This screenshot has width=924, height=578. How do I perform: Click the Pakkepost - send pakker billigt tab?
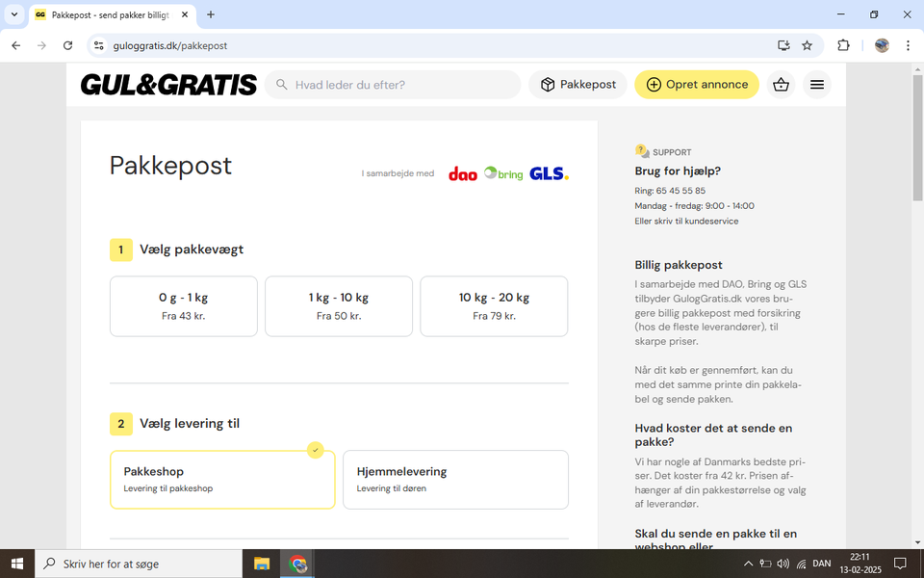point(112,14)
